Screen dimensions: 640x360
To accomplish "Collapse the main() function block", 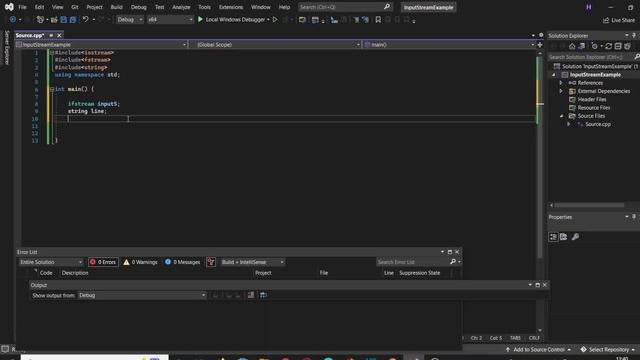I will pos(52,89).
